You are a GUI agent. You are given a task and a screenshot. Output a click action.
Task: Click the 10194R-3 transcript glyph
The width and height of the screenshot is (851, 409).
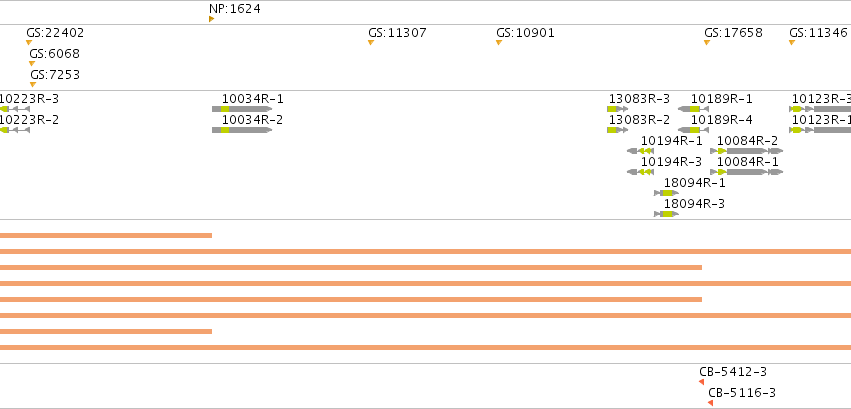point(640,172)
